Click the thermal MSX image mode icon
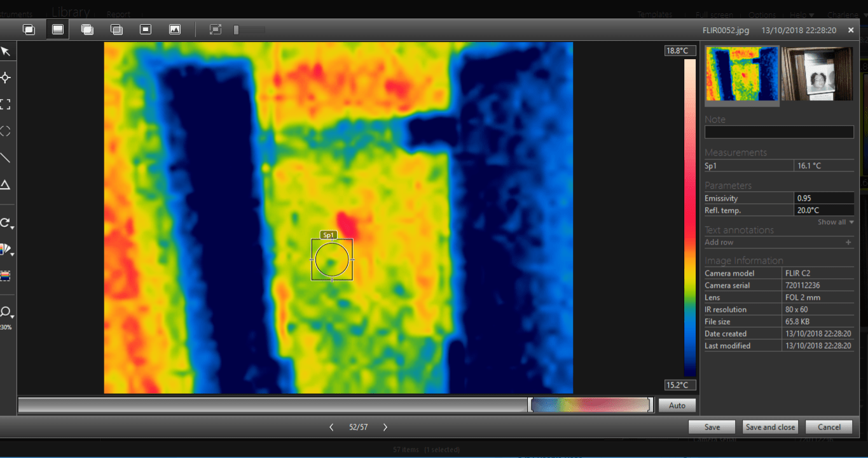Image resolution: width=868 pixels, height=458 pixels. coord(29,29)
